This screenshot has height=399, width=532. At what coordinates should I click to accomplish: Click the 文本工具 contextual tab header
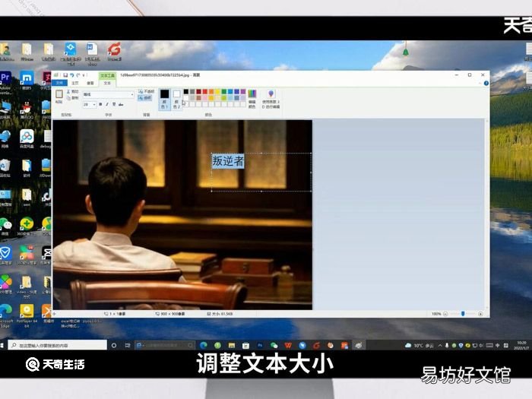pos(107,75)
